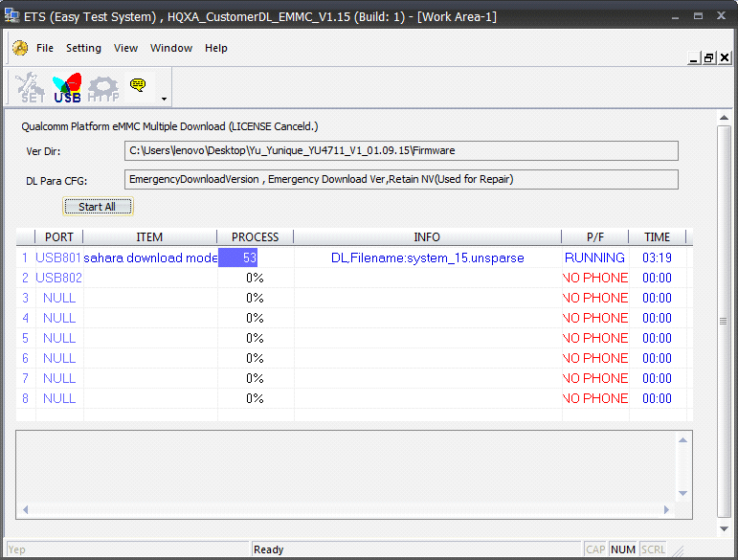Click the Start All button
The width and height of the screenshot is (738, 560).
pos(98,207)
